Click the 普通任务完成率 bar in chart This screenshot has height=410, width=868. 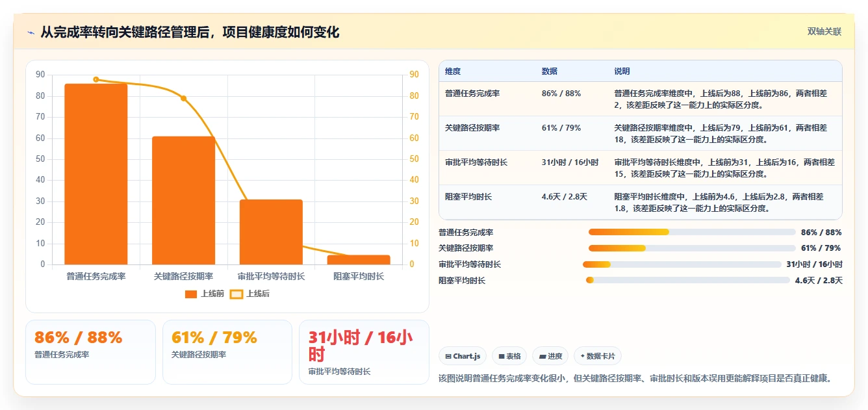[96, 174]
